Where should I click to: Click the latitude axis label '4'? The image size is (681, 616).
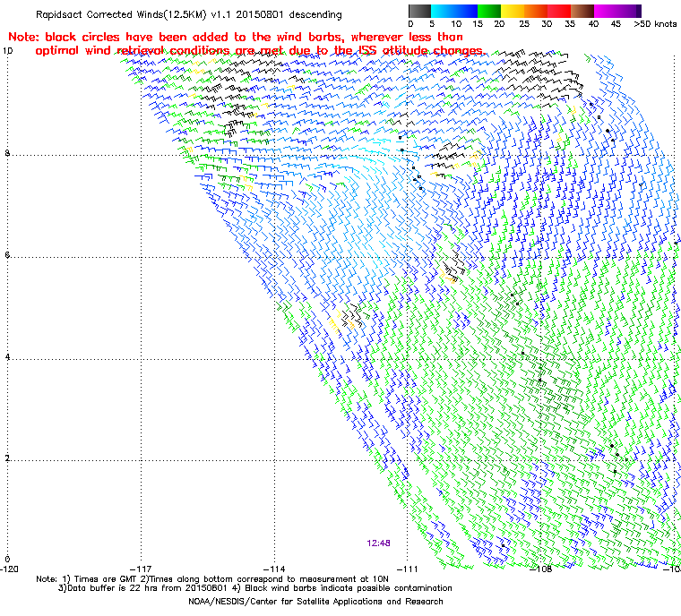point(7,357)
